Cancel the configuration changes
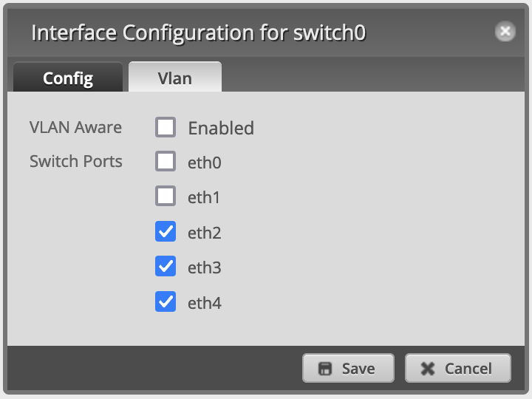Screen dimensions: 532x399 (x=458, y=368)
